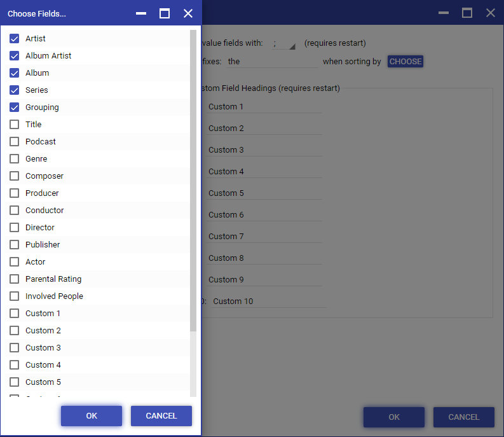
Task: Disable the Grouping field checkbox
Action: (x=15, y=108)
